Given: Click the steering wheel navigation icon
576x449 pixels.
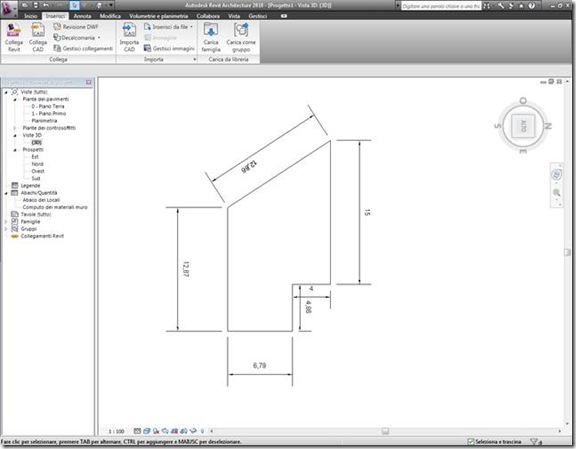Looking at the screenshot, I should point(557,174).
